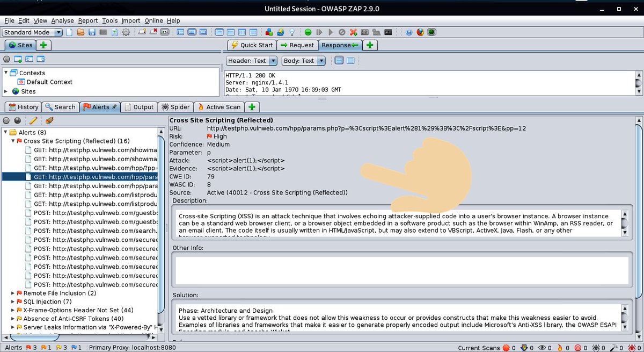Screen dimensions: 644x352
Task: Click the Import certificate toolbar icon with red X
Action: [x=153, y=32]
